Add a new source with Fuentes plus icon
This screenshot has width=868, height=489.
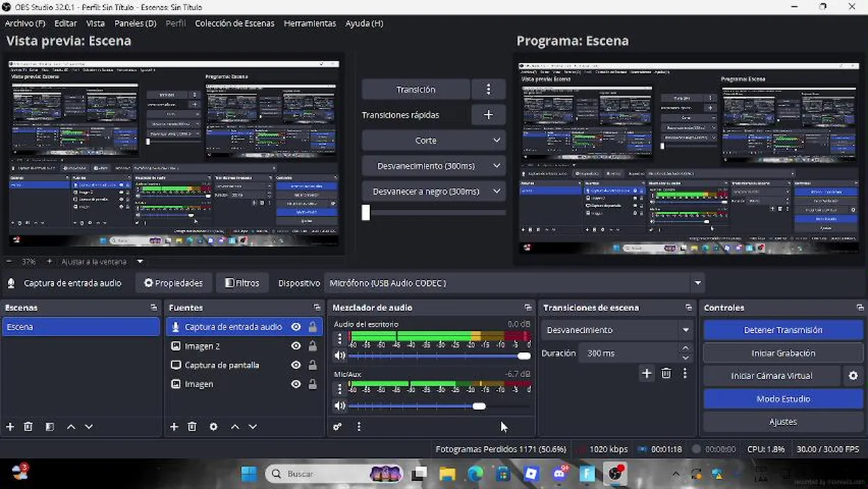[x=174, y=427]
